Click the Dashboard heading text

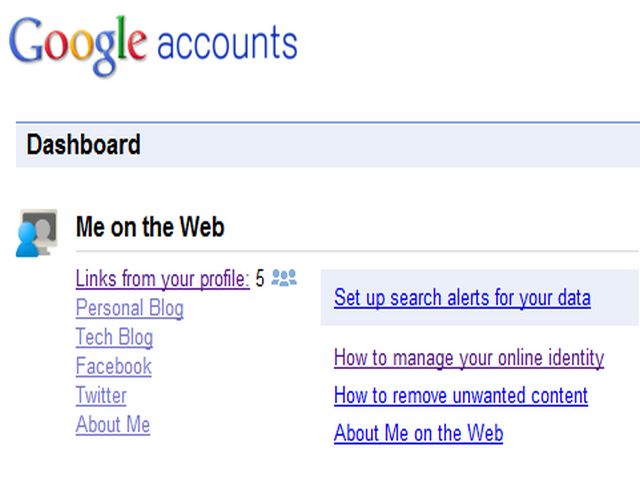click(x=83, y=145)
